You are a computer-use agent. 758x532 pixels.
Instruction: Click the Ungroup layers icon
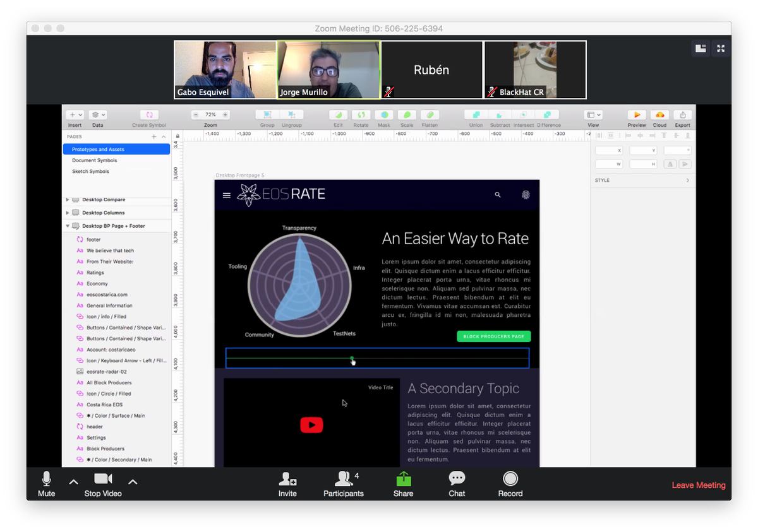(x=291, y=115)
